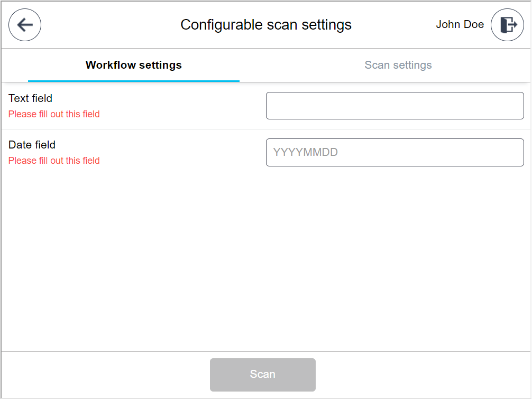532x400 pixels.
Task: Activate the door-with-arrow logout icon
Action: tap(507, 24)
